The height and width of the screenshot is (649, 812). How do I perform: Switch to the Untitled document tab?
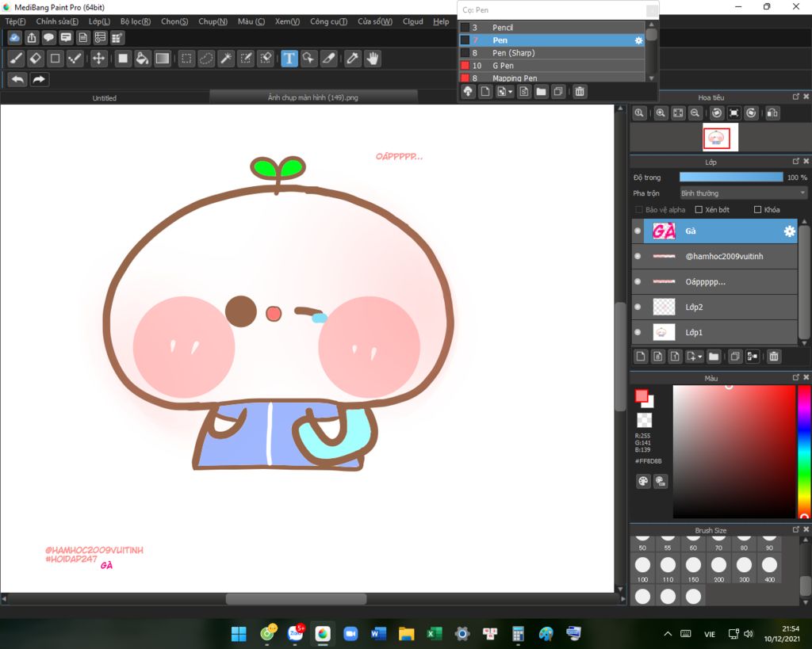coord(105,97)
